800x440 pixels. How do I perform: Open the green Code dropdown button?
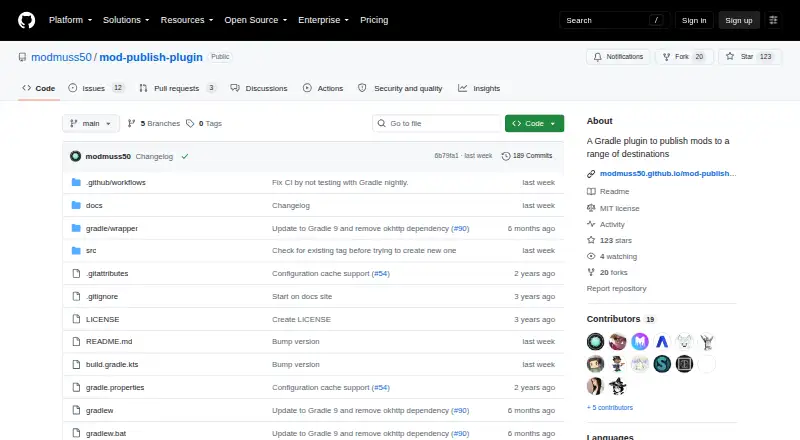pos(534,124)
